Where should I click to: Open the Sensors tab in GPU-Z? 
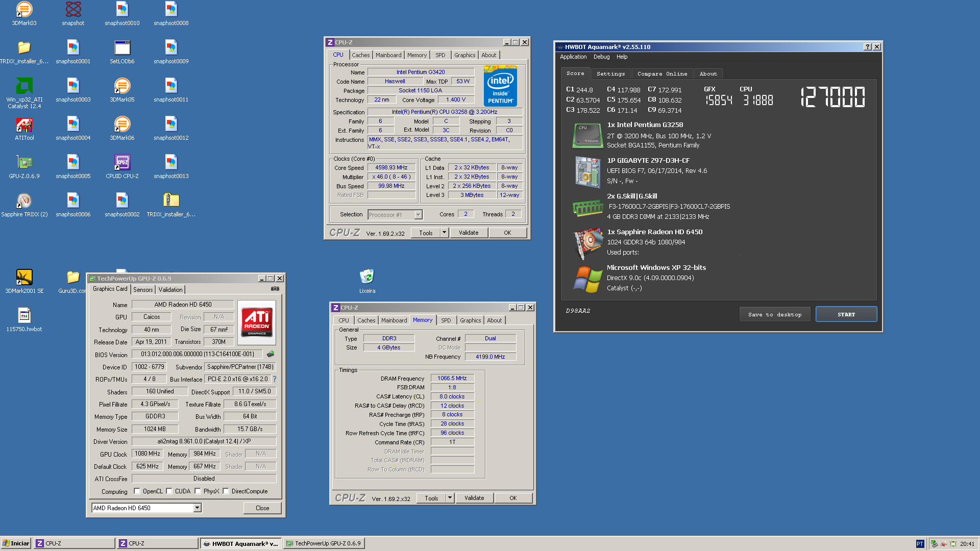143,290
